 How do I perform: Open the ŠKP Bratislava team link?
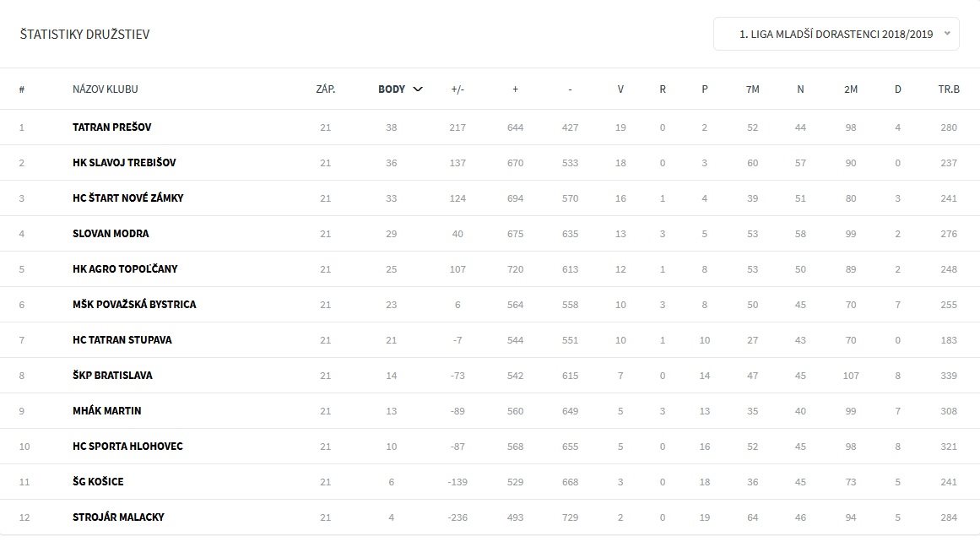(112, 376)
